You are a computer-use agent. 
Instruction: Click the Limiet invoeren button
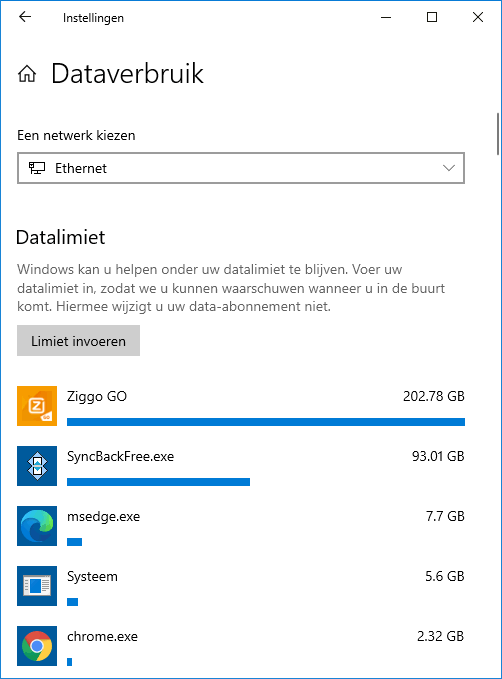78,341
